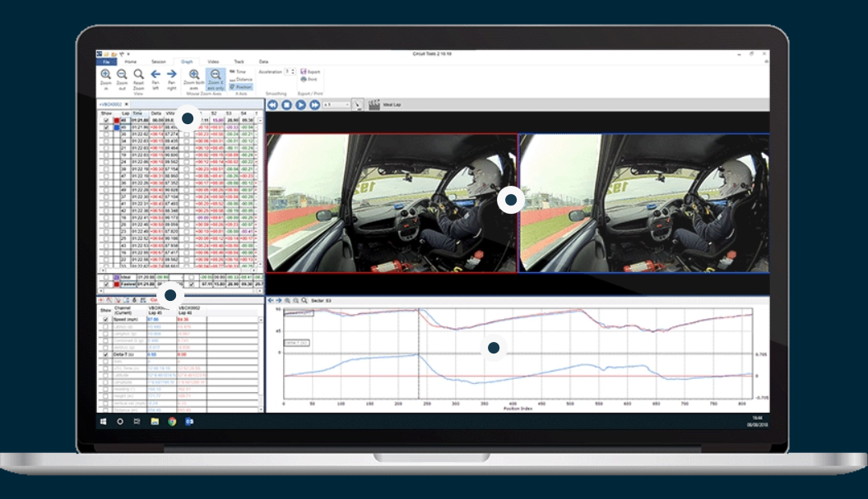Viewport: 868px width, 499px height.
Task: Open the Windows Start menu
Action: coord(103,422)
